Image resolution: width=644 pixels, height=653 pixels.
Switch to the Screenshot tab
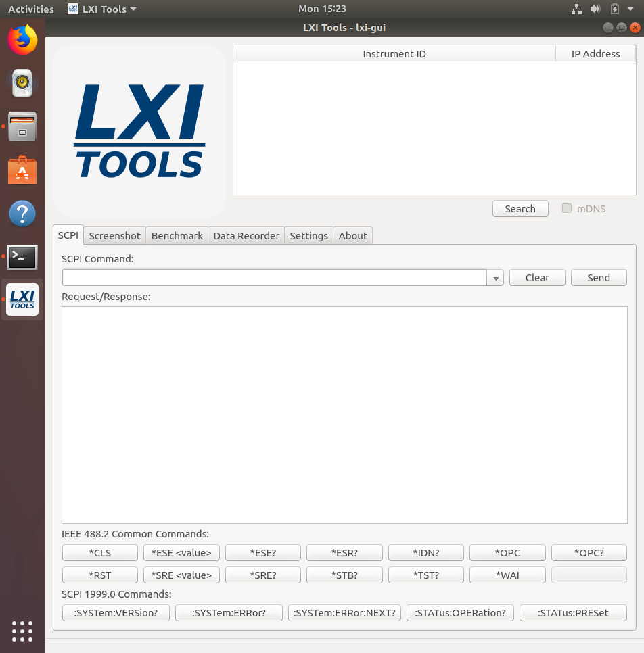[114, 235]
